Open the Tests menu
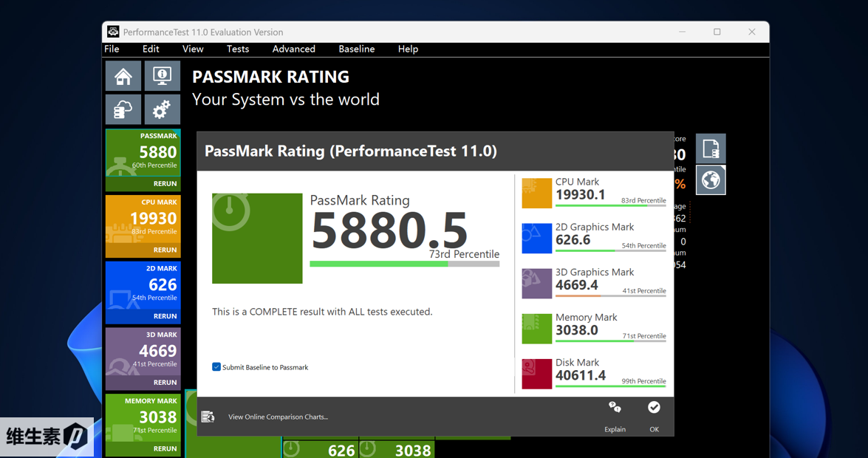 tap(237, 49)
